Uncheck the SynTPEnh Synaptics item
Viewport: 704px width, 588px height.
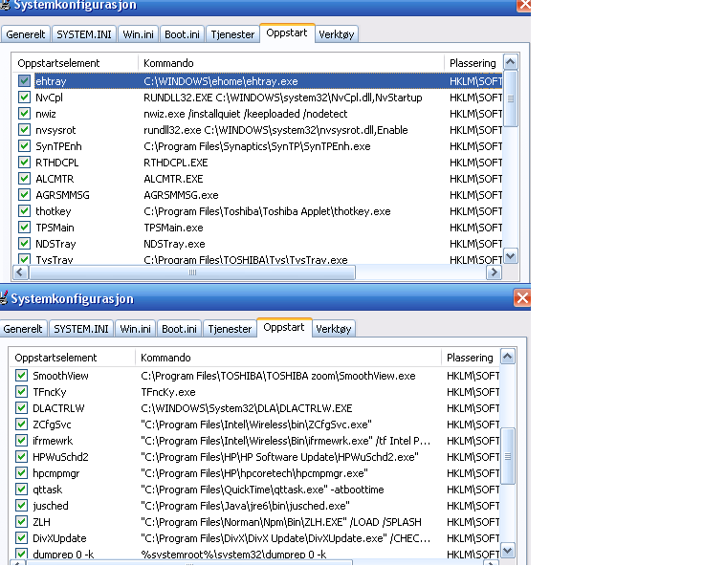(x=24, y=146)
